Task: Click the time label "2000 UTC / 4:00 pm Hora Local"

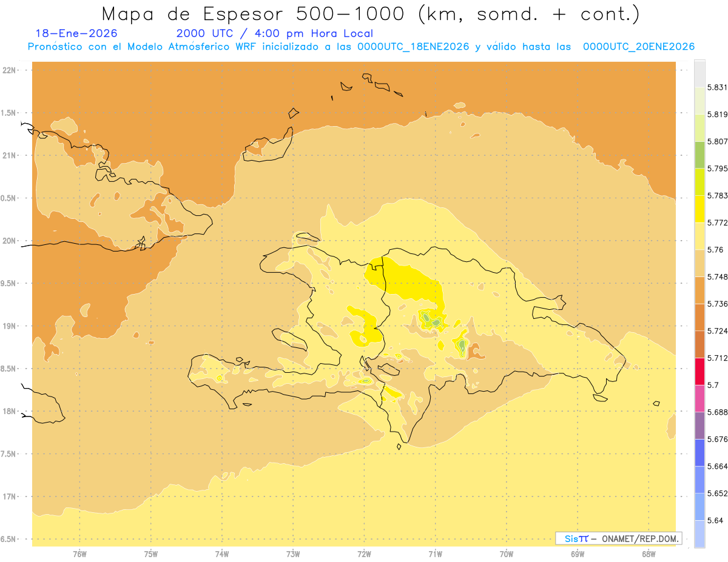Action: [x=275, y=34]
